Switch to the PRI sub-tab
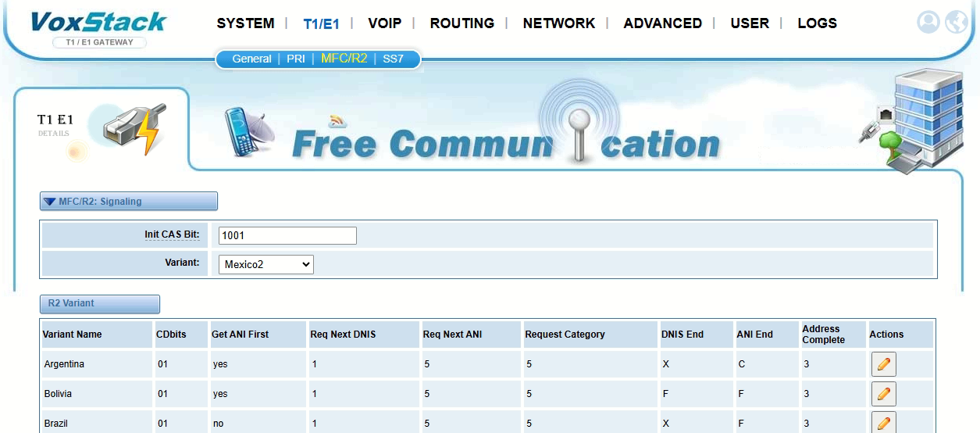 coord(296,59)
